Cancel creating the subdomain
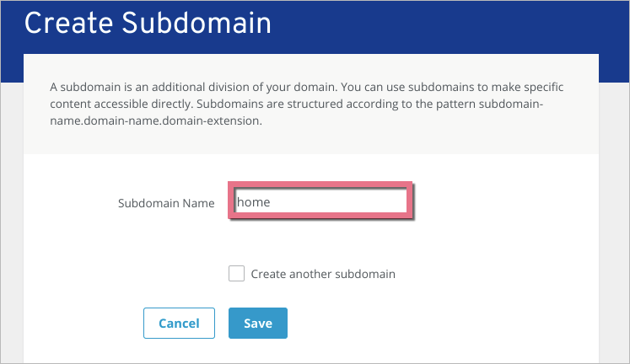 [x=179, y=323]
